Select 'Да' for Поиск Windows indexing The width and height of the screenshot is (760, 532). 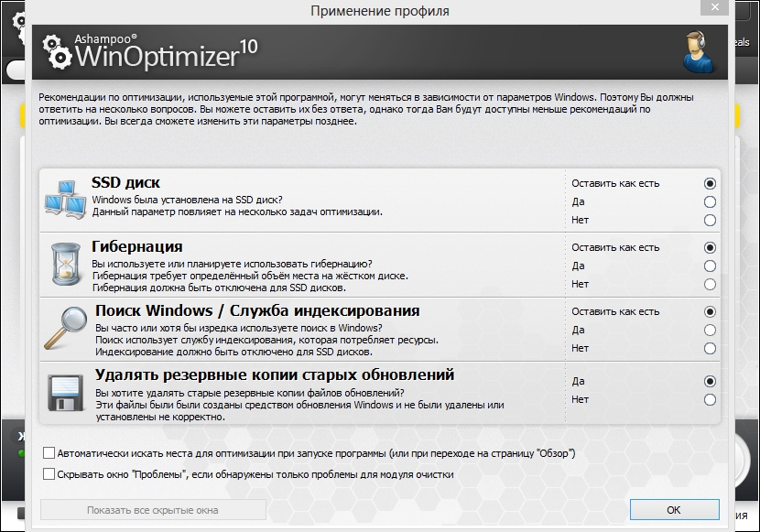710,330
